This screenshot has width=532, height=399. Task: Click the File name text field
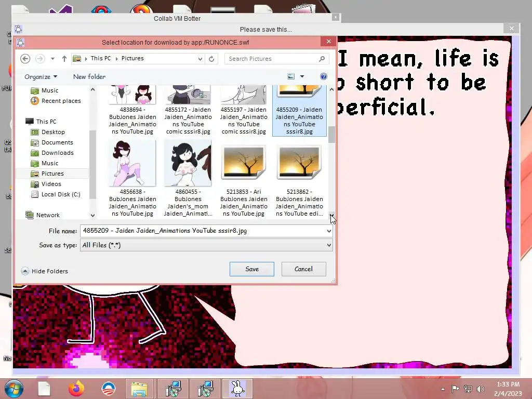click(203, 231)
